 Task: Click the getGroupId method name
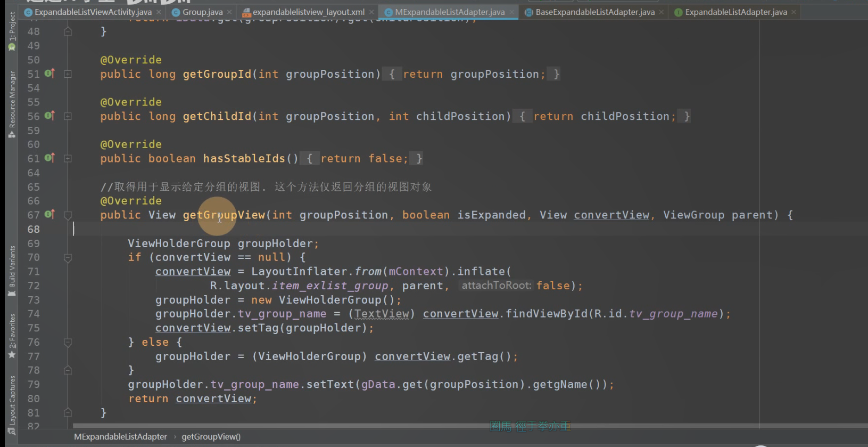click(x=217, y=74)
